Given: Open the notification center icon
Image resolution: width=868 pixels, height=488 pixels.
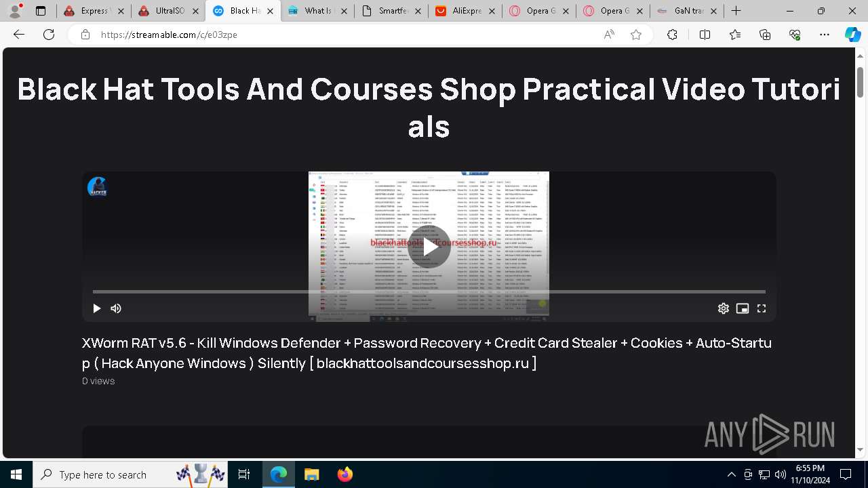Looking at the screenshot, I should click(x=846, y=474).
